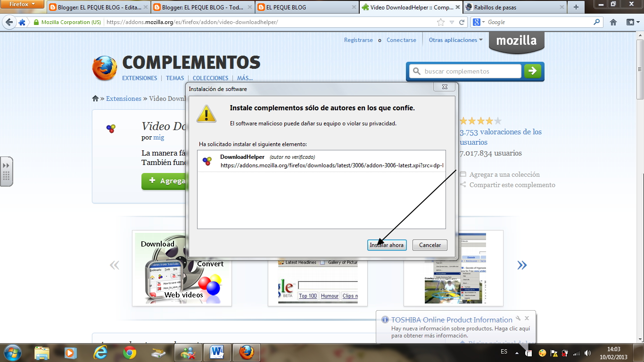The width and height of the screenshot is (644, 362).
Task: Click Cancelar in the install dialog
Action: [x=430, y=245]
